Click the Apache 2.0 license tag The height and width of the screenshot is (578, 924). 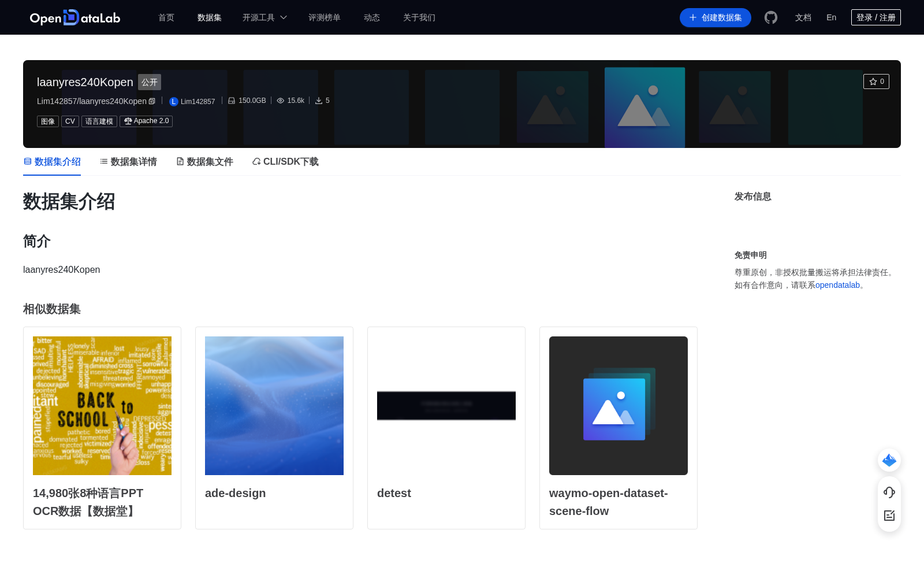click(x=146, y=121)
